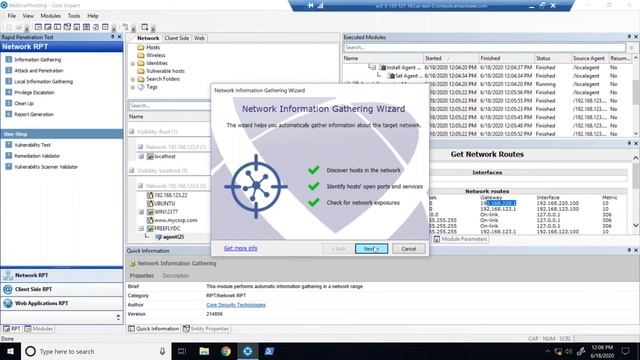Click the taskbar microphone icon
640x360 pixels.
162,351
